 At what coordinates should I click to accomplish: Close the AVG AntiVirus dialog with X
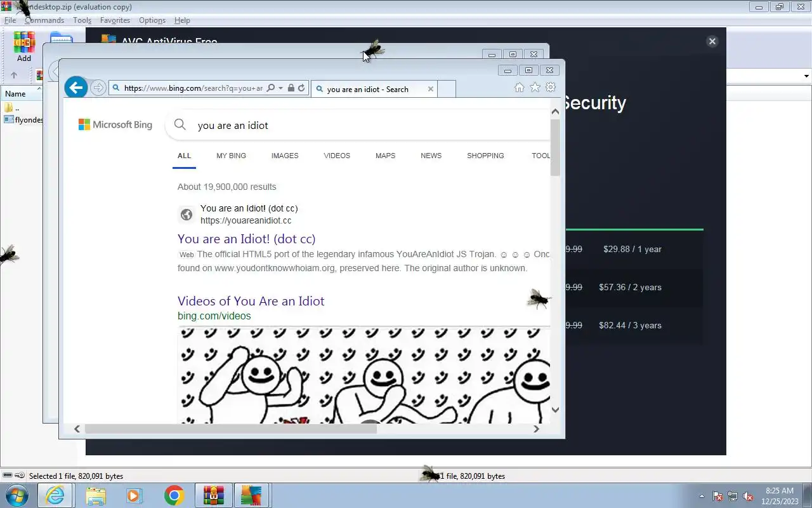pos(712,41)
